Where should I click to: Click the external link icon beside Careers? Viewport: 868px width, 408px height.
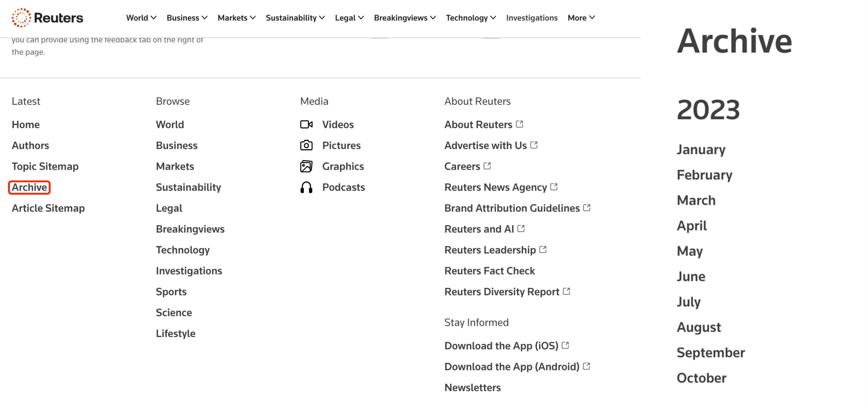(487, 166)
